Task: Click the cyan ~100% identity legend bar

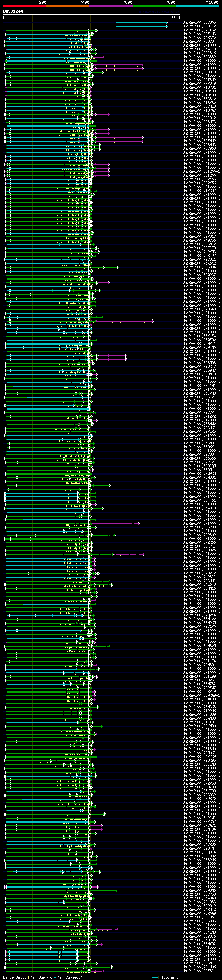Action: (197, 6)
